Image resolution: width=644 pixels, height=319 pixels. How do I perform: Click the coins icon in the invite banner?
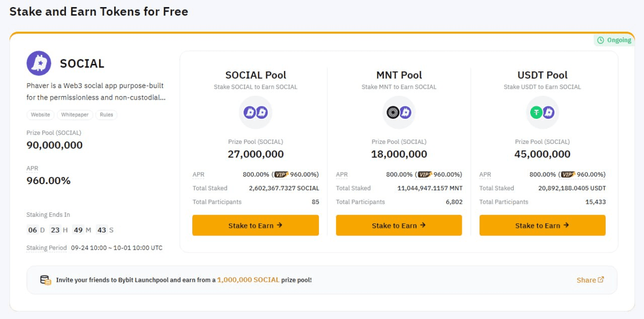pyautogui.click(x=46, y=280)
